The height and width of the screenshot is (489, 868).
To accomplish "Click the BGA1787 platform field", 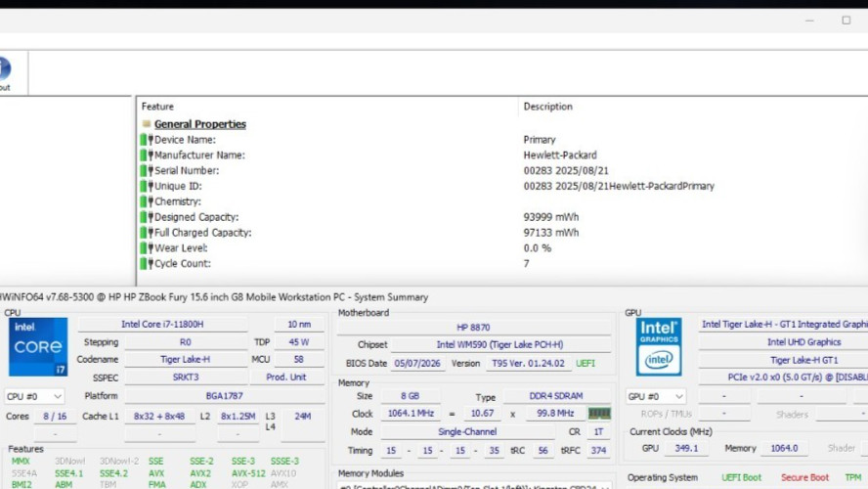I will point(224,396).
